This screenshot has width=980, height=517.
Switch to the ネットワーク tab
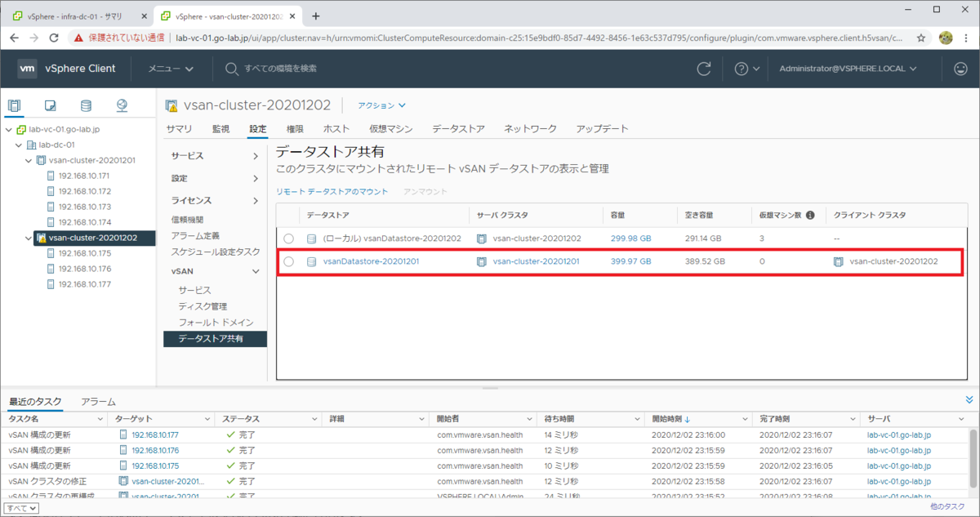[530, 129]
